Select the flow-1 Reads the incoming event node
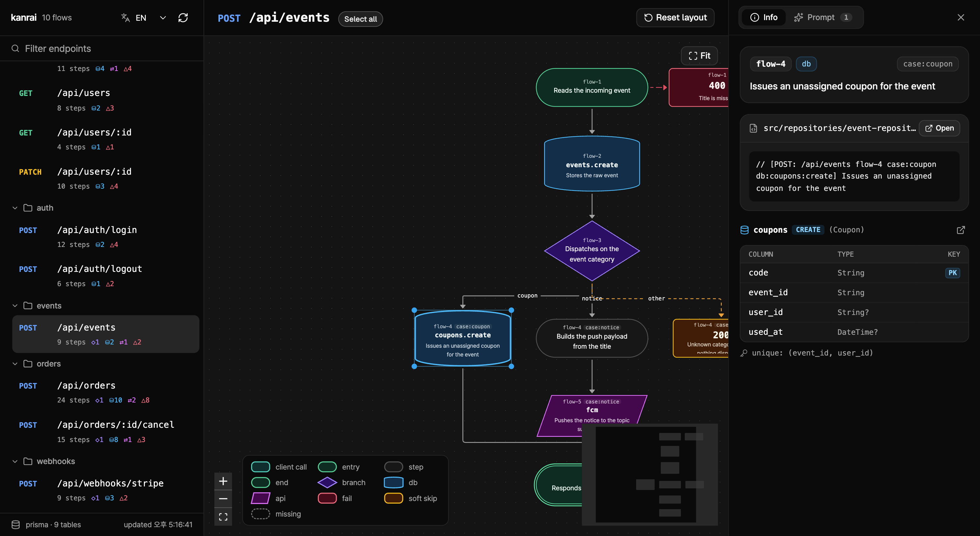The width and height of the screenshot is (980, 536). tap(591, 87)
